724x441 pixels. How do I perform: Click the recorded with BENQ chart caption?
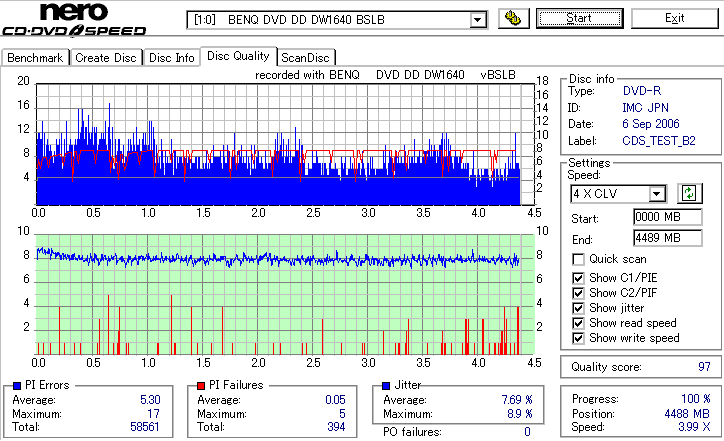386,75
